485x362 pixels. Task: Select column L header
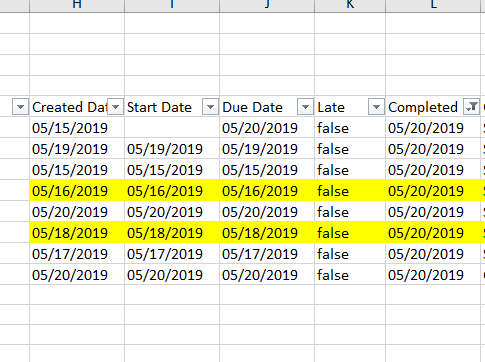click(x=433, y=6)
